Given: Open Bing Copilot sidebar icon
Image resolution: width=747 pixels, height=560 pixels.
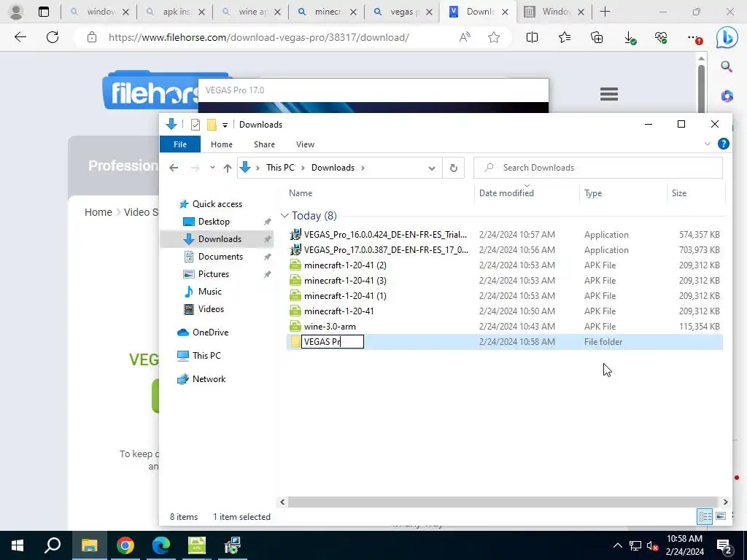Looking at the screenshot, I should 727,38.
